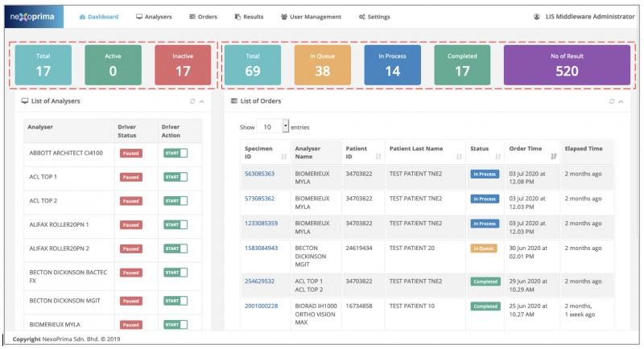Open specimen 1233085359

pyautogui.click(x=261, y=223)
